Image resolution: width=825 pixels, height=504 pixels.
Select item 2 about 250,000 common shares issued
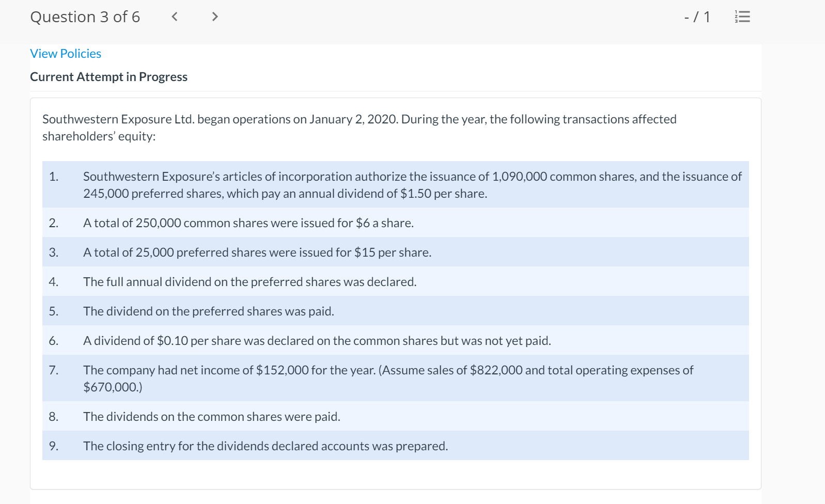pyautogui.click(x=248, y=223)
